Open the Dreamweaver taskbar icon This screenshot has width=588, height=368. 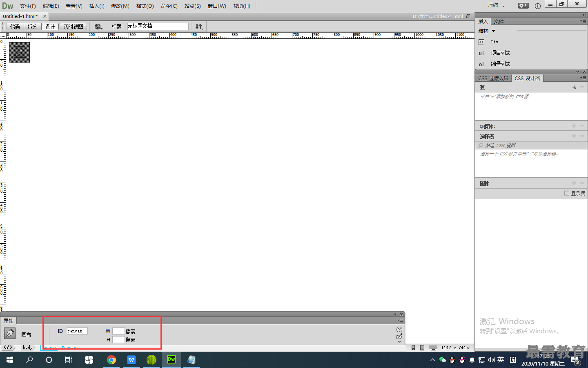(171, 360)
